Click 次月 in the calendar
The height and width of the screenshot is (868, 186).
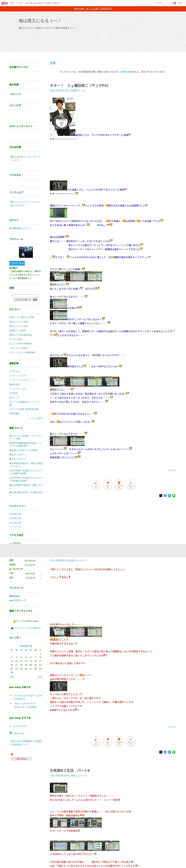click(x=40, y=677)
